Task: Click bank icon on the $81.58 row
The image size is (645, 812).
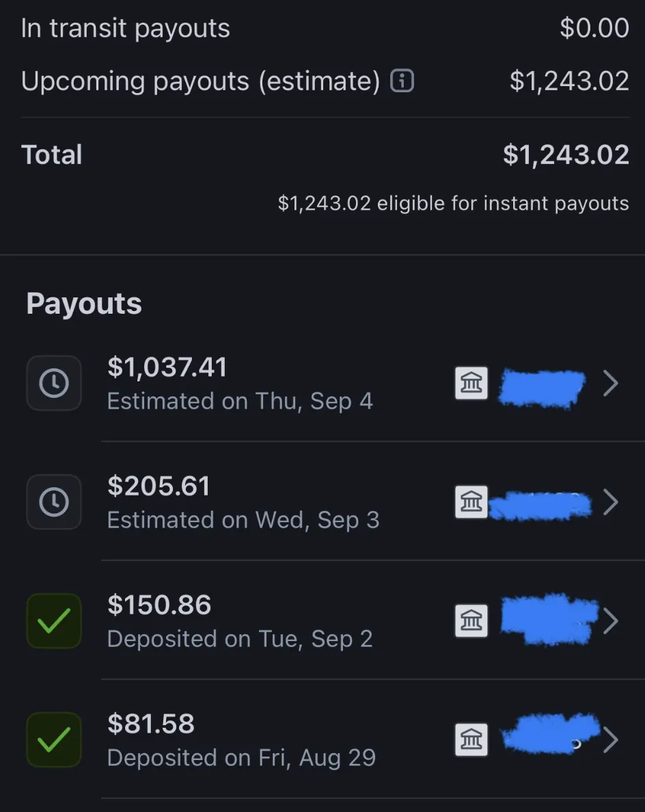Action: 471,740
